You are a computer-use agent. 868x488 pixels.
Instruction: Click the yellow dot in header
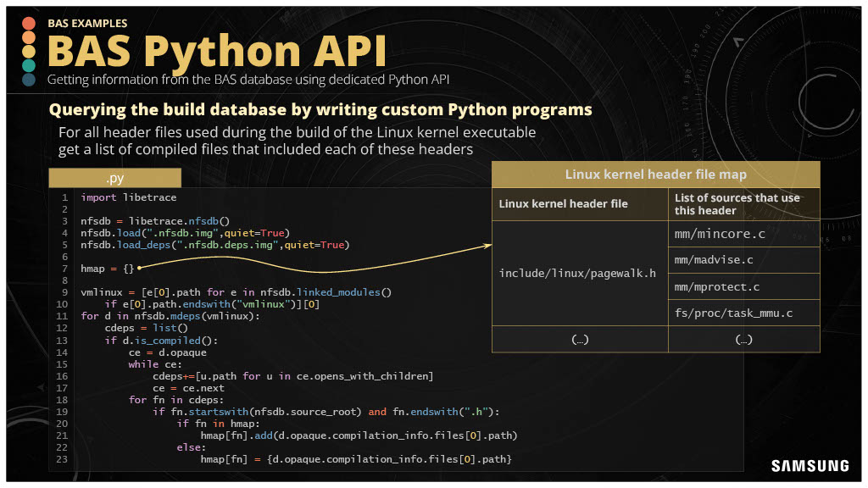pyautogui.click(x=29, y=52)
